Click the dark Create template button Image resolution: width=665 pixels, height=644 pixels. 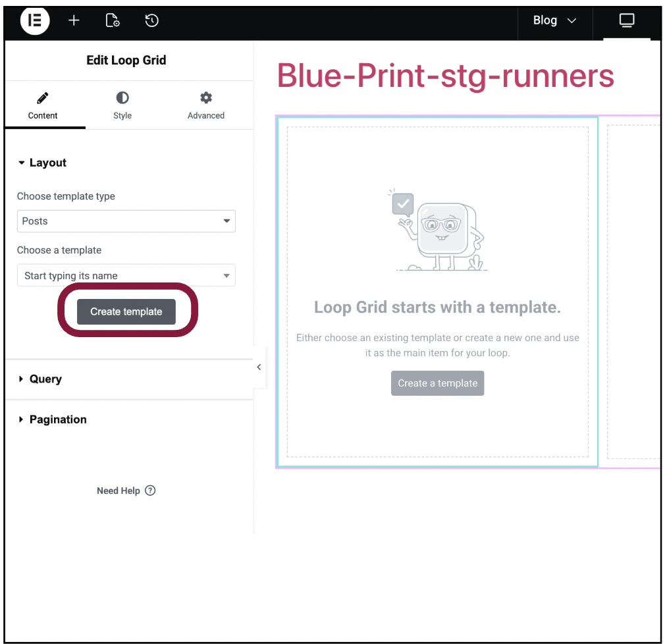tap(126, 311)
